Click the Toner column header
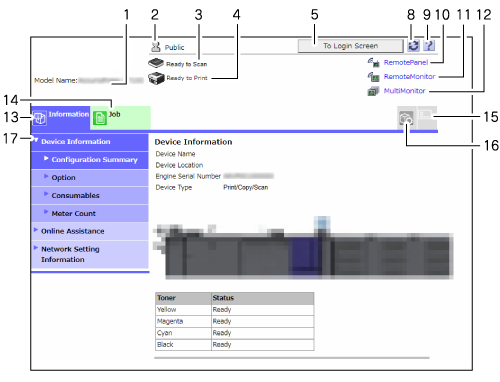This screenshot has height=382, width=500. (x=183, y=298)
